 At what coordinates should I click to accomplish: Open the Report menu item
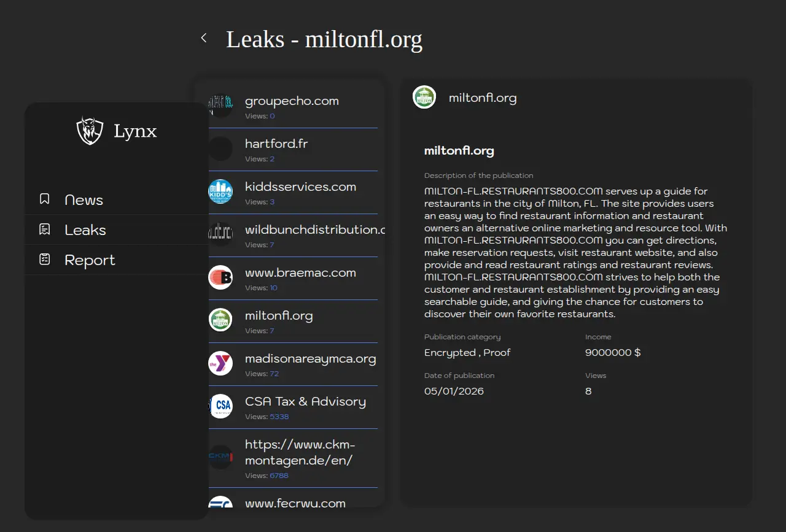(90, 260)
